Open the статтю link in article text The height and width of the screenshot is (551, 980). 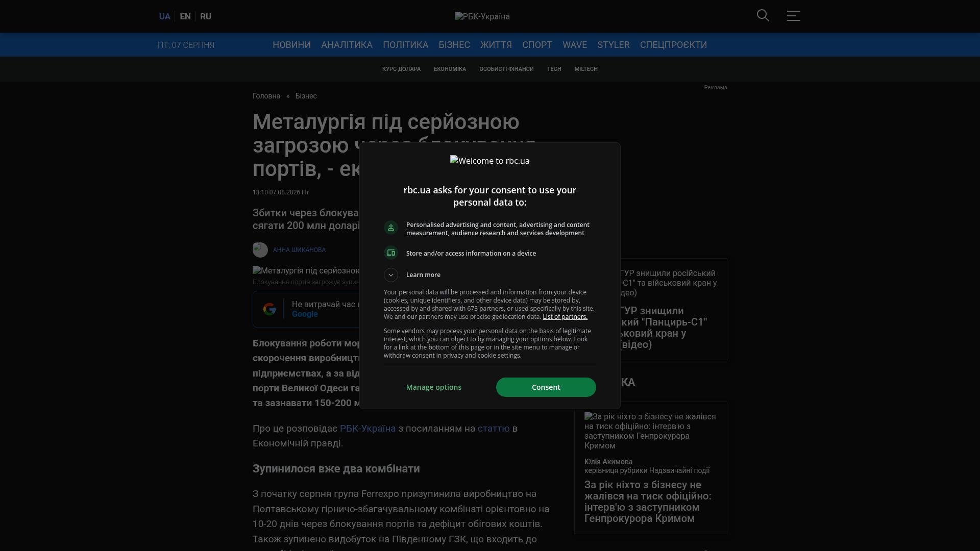coord(494,429)
